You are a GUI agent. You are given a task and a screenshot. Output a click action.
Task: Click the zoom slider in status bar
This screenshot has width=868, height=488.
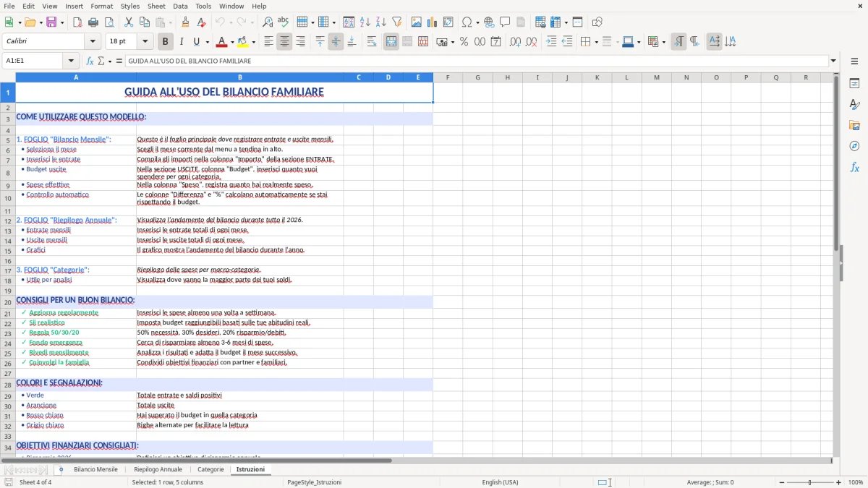tap(809, 482)
